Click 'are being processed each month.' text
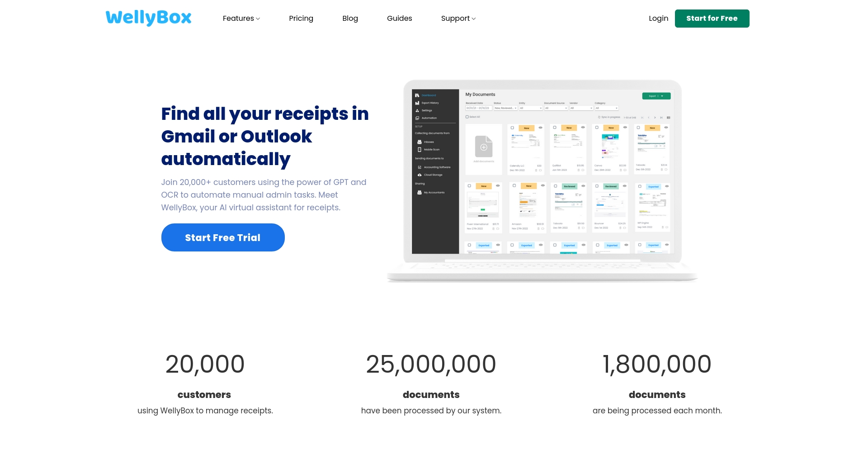868x450 pixels. (x=657, y=411)
